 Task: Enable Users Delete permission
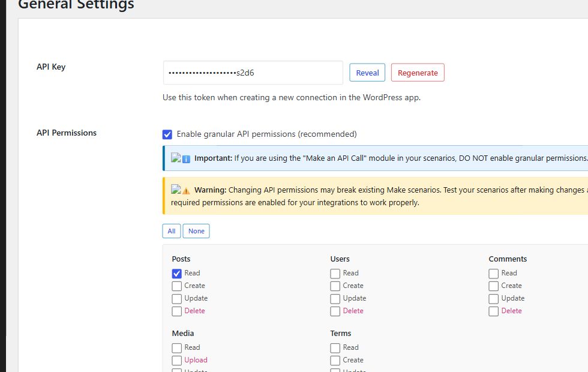pyautogui.click(x=335, y=311)
